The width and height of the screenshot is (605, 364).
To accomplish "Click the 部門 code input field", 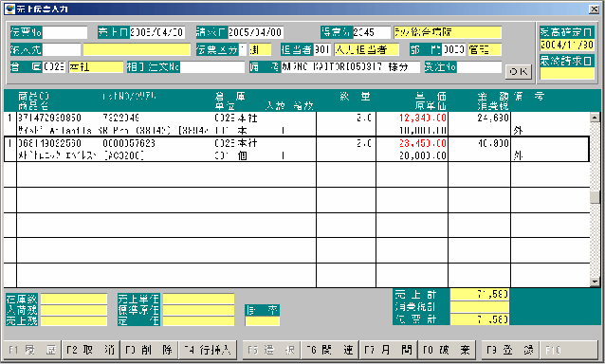I will (x=453, y=49).
